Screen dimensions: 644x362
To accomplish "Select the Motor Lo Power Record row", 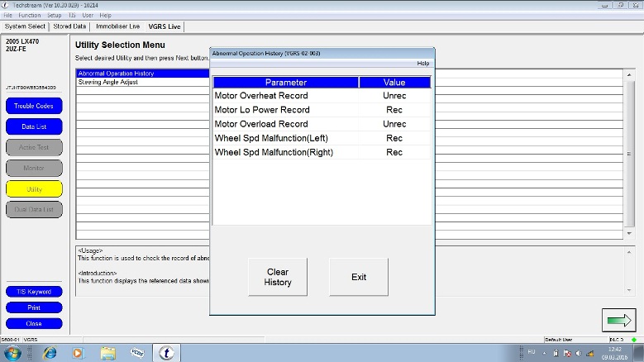I will point(322,109).
